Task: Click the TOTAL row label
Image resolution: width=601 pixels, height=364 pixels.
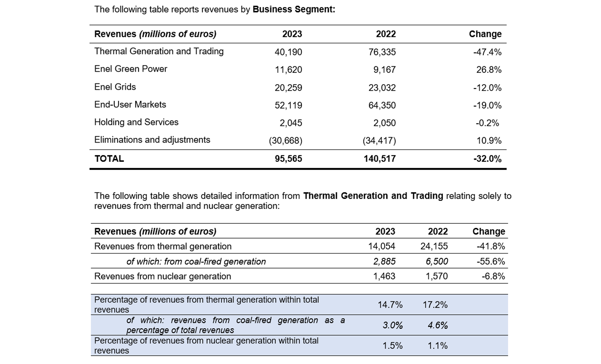Action: 109,158
